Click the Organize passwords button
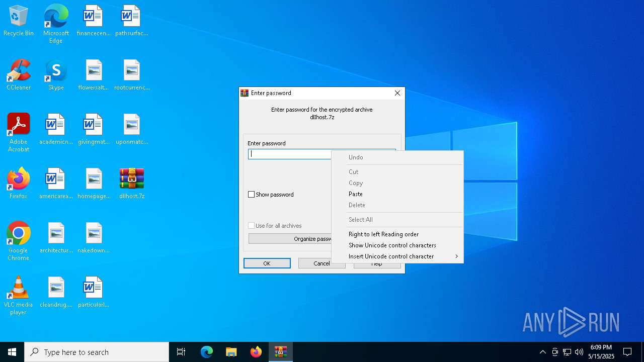 click(290, 239)
